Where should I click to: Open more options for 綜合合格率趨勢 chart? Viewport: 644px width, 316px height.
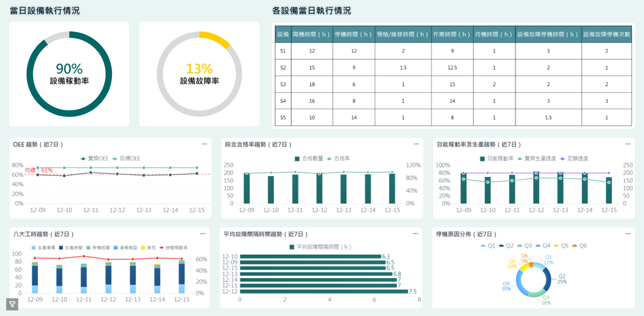416,144
